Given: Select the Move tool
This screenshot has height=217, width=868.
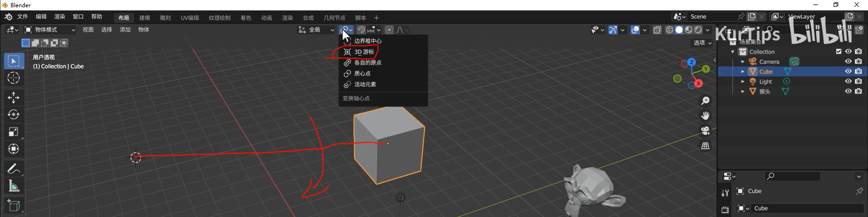Looking at the screenshot, I should 14,98.
